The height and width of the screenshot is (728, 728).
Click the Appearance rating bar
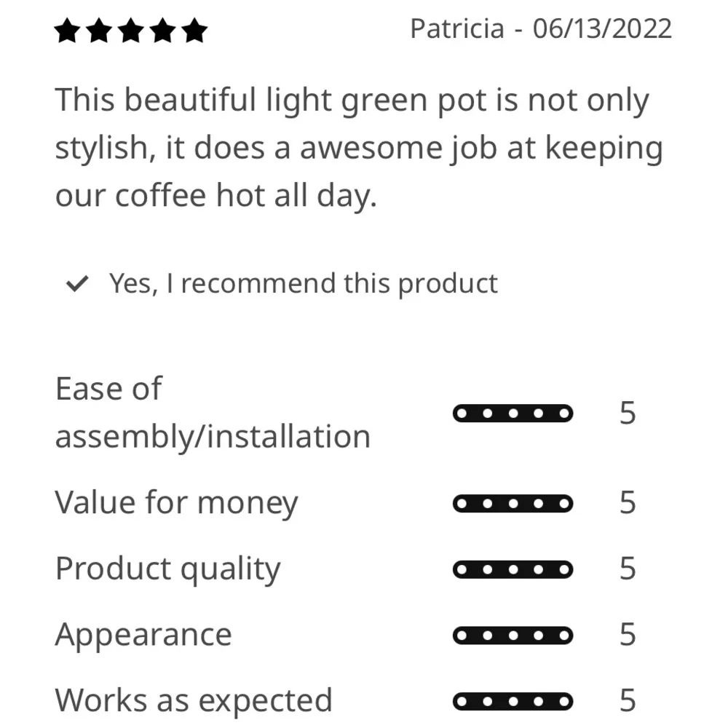(513, 636)
